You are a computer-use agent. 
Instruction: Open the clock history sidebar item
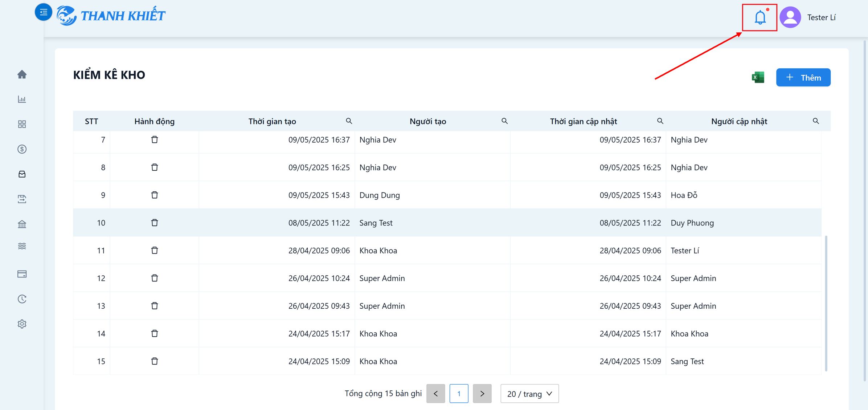click(x=22, y=299)
